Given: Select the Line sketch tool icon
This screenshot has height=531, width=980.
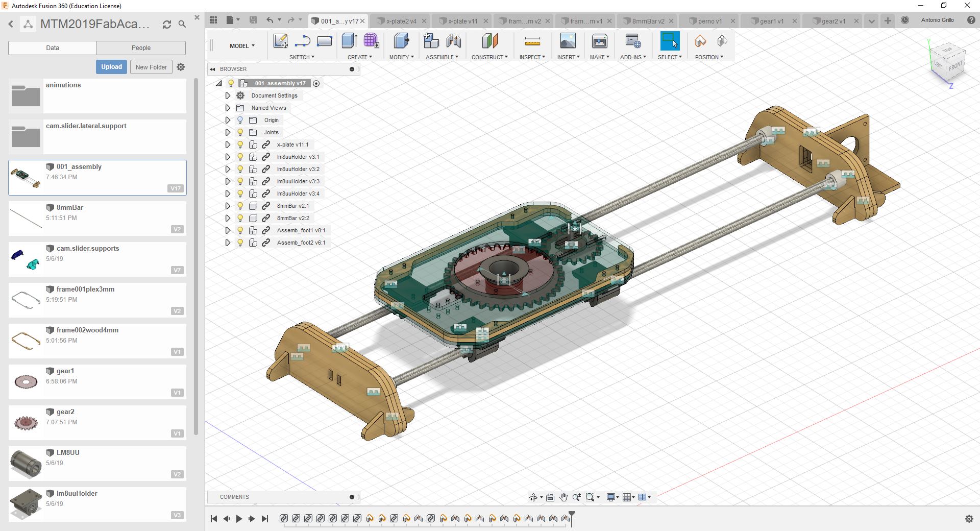Looking at the screenshot, I should click(x=302, y=41).
